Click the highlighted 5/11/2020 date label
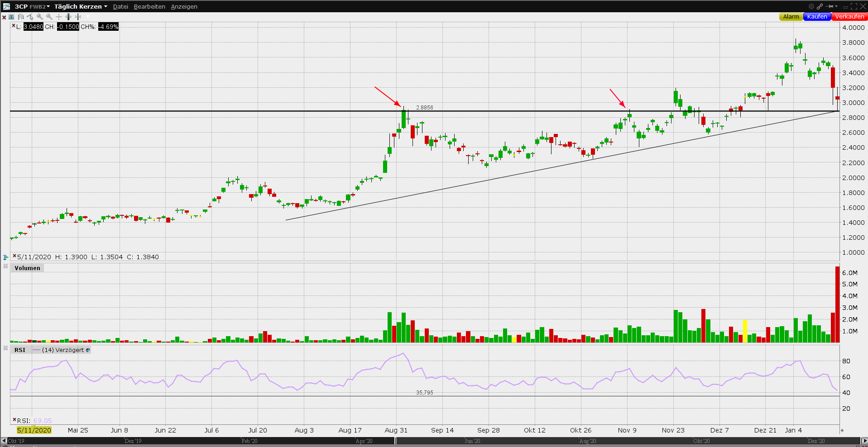The height and width of the screenshot is (447, 868). tap(34, 430)
